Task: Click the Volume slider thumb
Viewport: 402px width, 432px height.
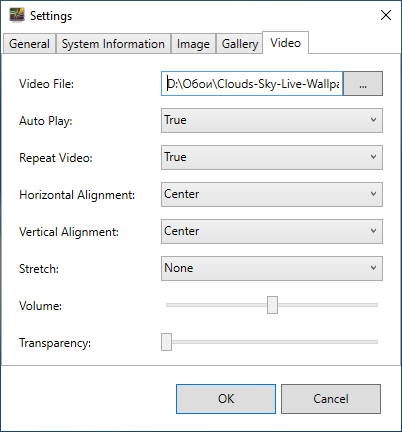Action: 272,305
